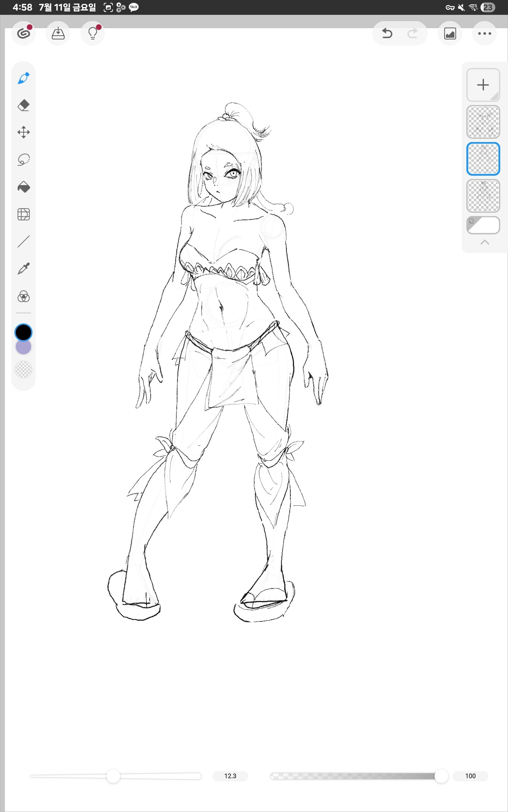Pick the black primary color swatch
This screenshot has height=812, width=508.
(x=23, y=332)
